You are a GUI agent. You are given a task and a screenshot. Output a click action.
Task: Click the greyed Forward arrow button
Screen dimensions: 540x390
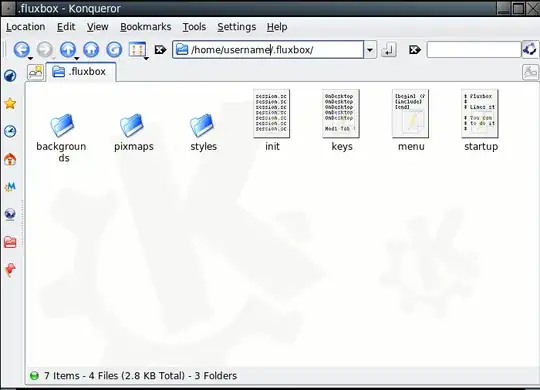(x=45, y=50)
